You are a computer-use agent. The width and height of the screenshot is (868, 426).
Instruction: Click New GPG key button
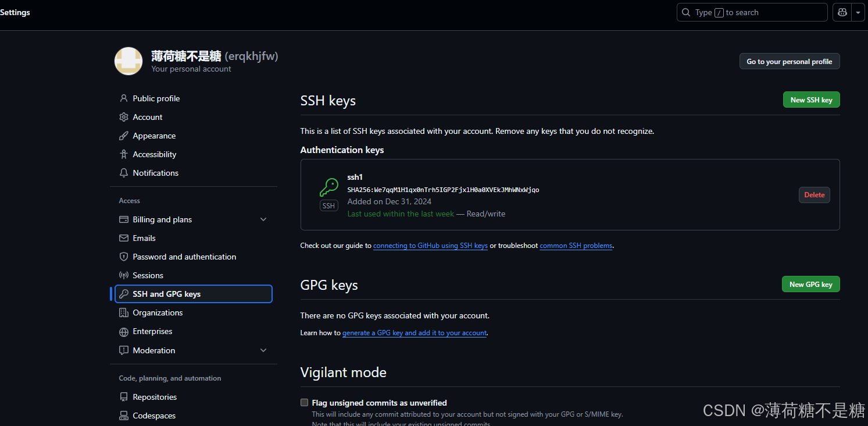[x=810, y=284]
